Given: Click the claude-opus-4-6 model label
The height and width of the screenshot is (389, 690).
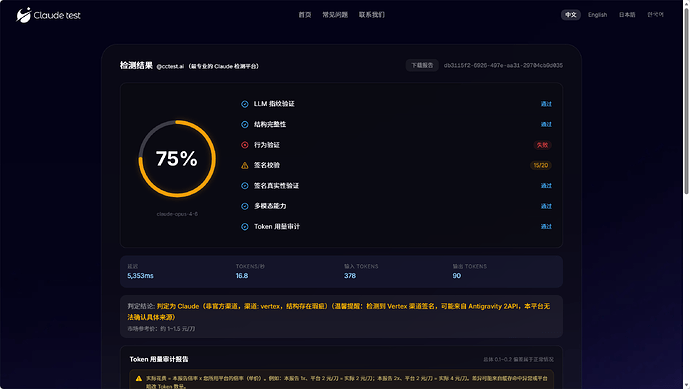Looking at the screenshot, I should [177, 214].
